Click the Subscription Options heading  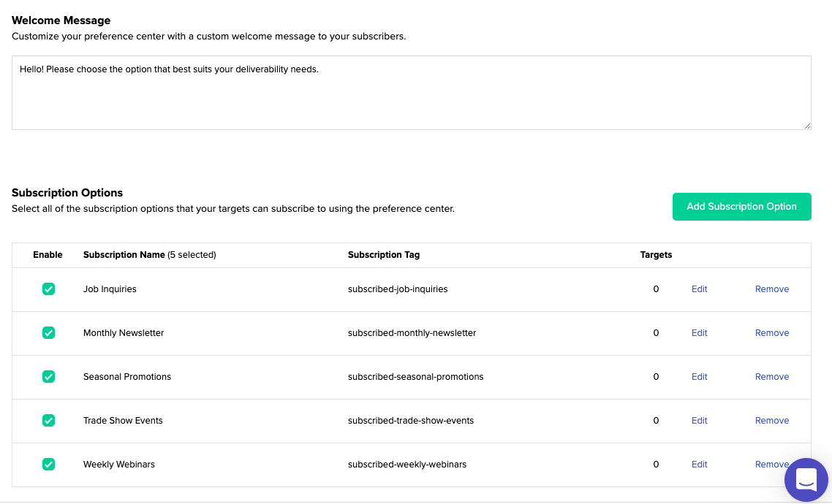click(67, 192)
